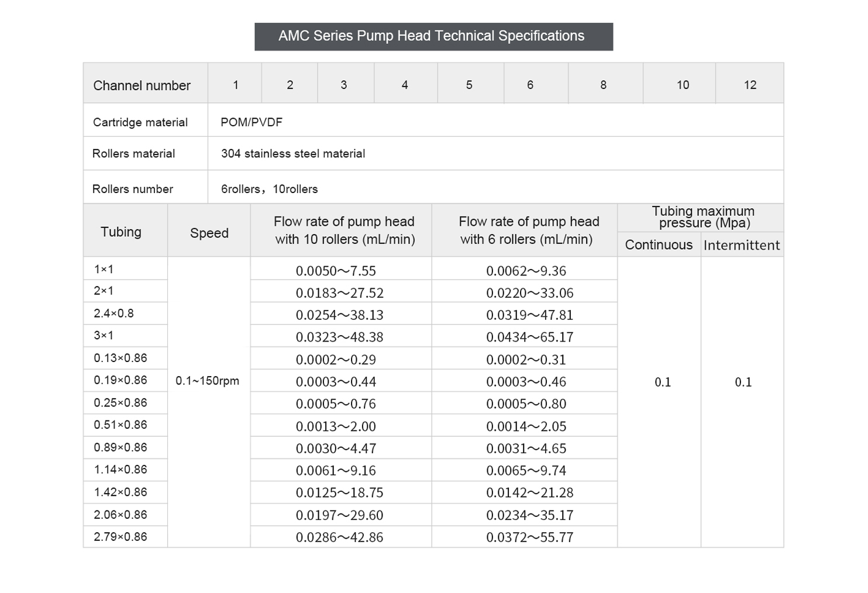The height and width of the screenshot is (593, 868).
Task: Click flow rate '0.0434~65.17'
Action: coord(530,337)
